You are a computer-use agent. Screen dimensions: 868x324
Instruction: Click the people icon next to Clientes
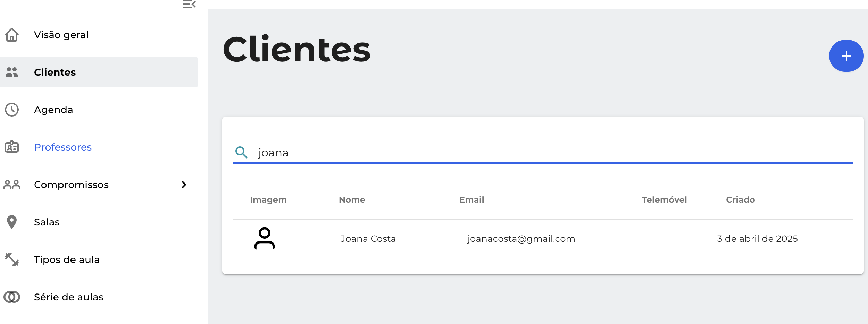coord(12,72)
